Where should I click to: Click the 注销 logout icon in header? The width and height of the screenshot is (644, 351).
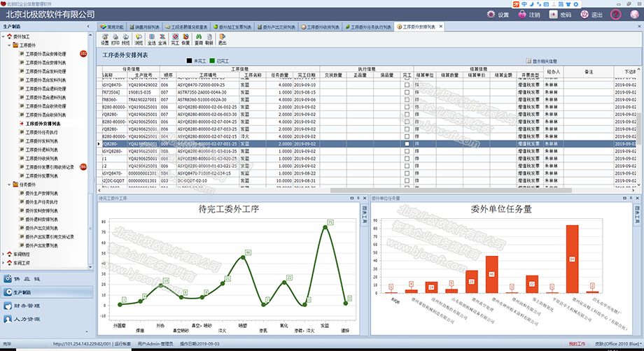pyautogui.click(x=522, y=15)
